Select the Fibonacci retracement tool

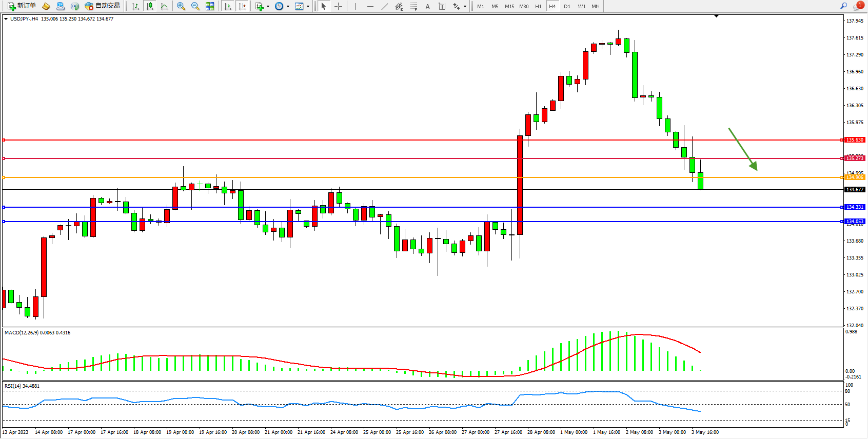coord(413,6)
